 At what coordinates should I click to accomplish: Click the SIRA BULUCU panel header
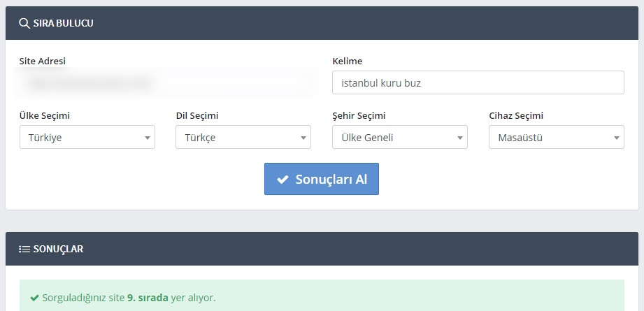322,23
